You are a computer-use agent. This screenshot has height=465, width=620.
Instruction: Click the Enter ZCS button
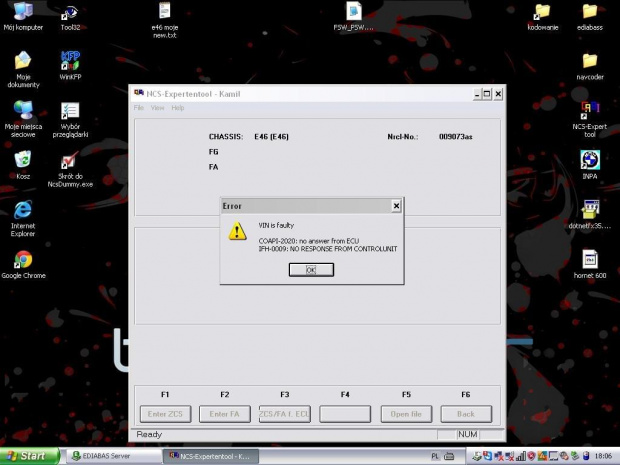click(x=165, y=414)
